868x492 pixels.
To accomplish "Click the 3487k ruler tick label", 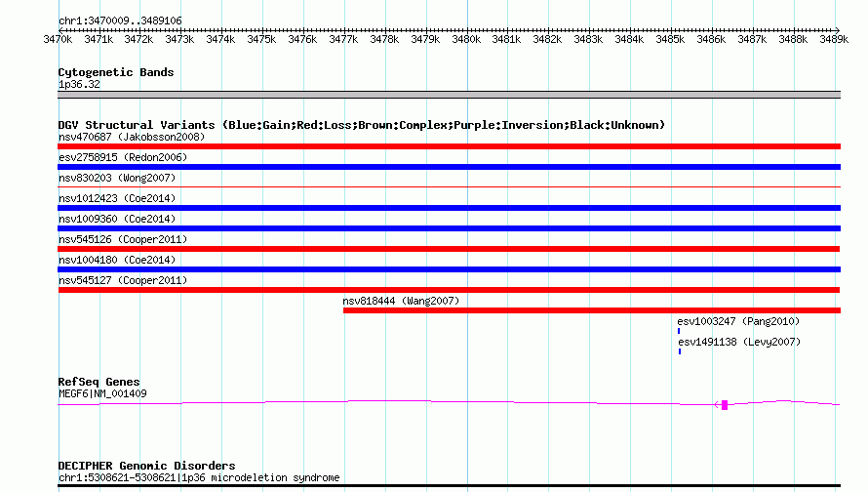I will 752,39.
